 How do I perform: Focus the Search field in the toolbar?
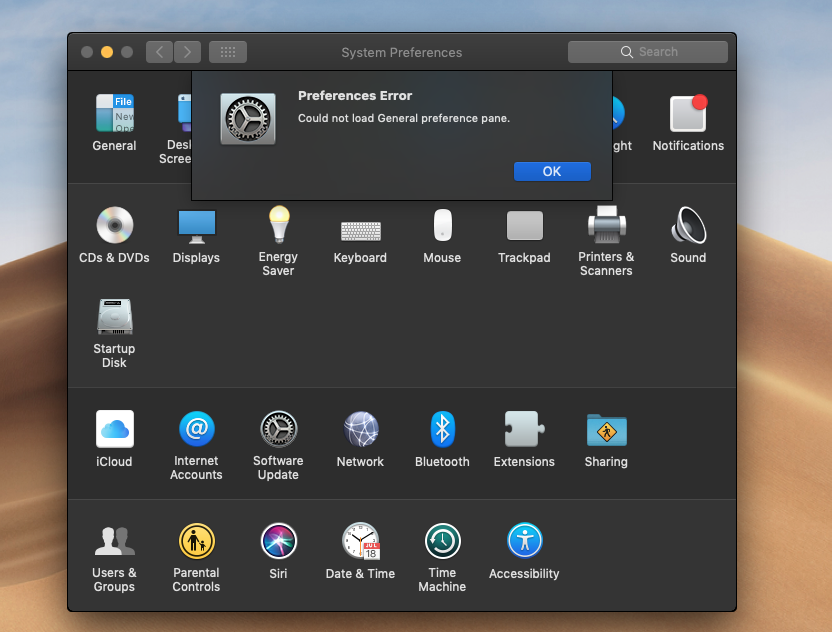(647, 52)
